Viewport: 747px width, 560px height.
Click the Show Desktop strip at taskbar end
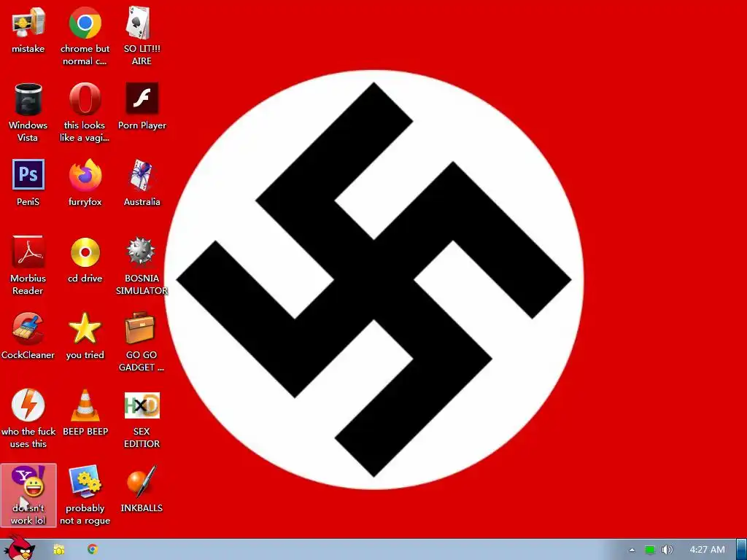click(x=741, y=550)
